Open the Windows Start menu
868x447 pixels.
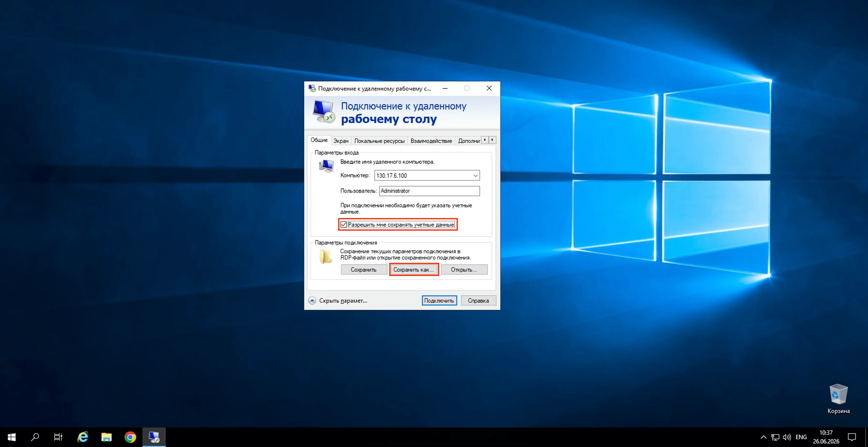click(x=11, y=437)
